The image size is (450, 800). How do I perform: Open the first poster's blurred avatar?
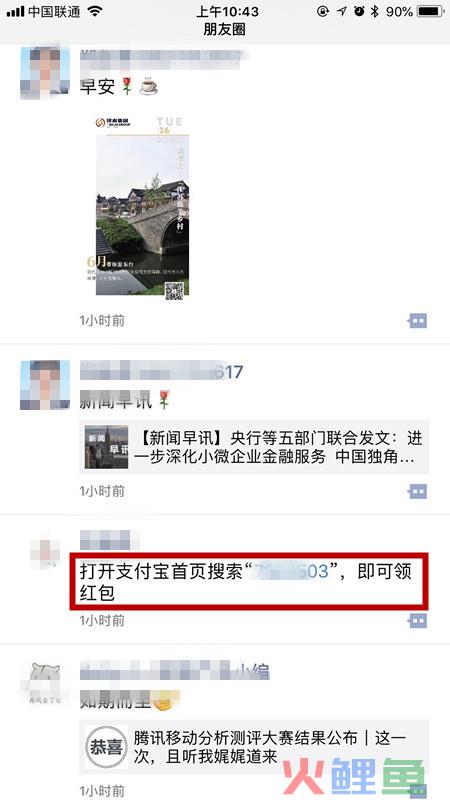45,72
